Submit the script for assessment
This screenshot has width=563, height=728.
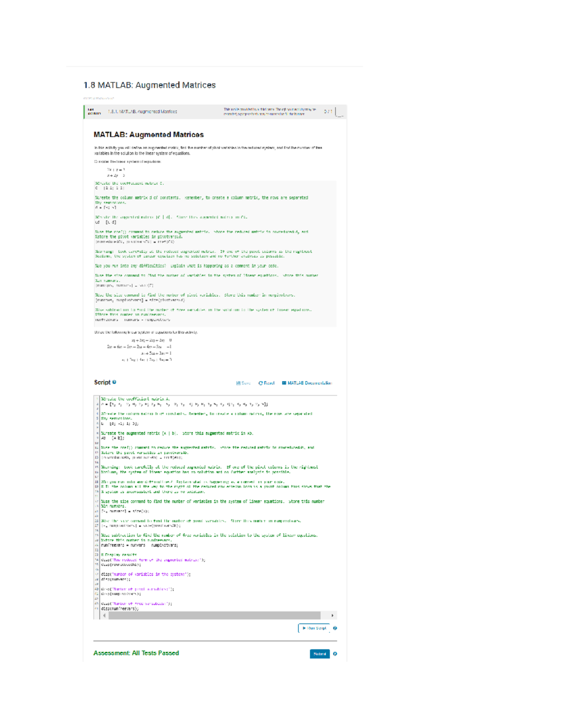tap(320, 654)
